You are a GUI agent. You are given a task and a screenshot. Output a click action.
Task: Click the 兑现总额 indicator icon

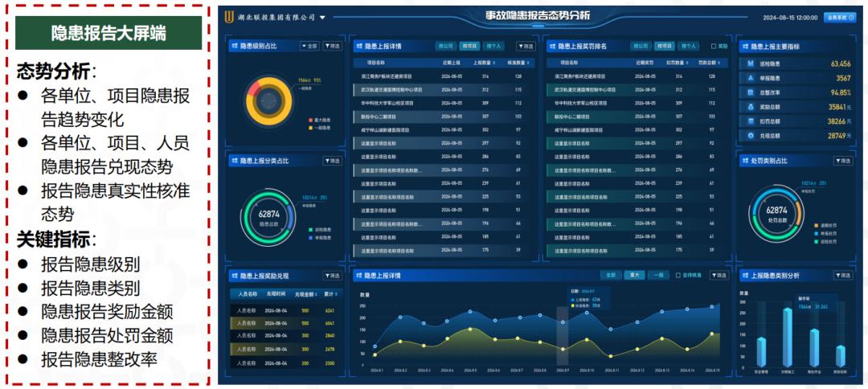click(x=750, y=136)
